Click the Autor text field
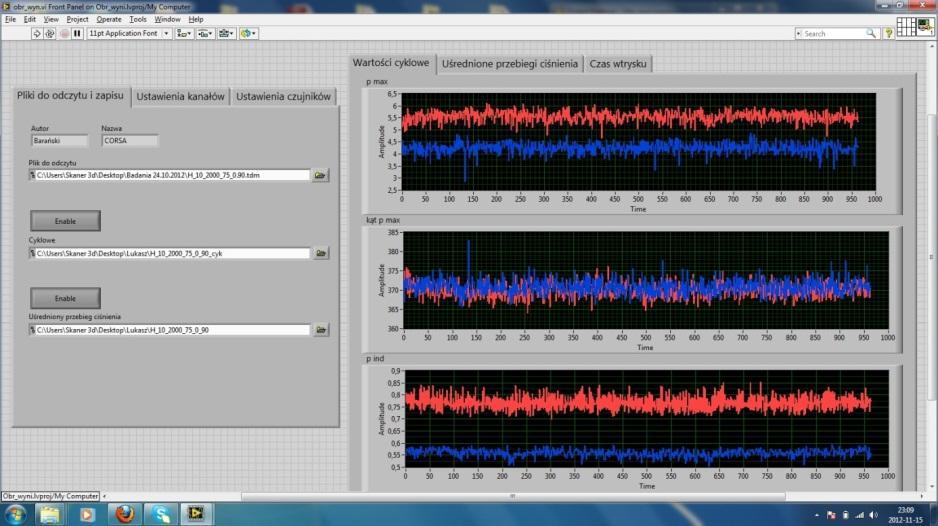The image size is (938, 526). click(x=59, y=141)
